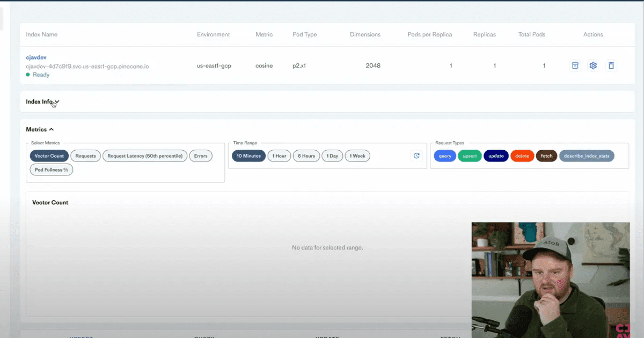This screenshot has width=644, height=338.
Task: Select the Vector Count metric chip
Action: click(49, 156)
